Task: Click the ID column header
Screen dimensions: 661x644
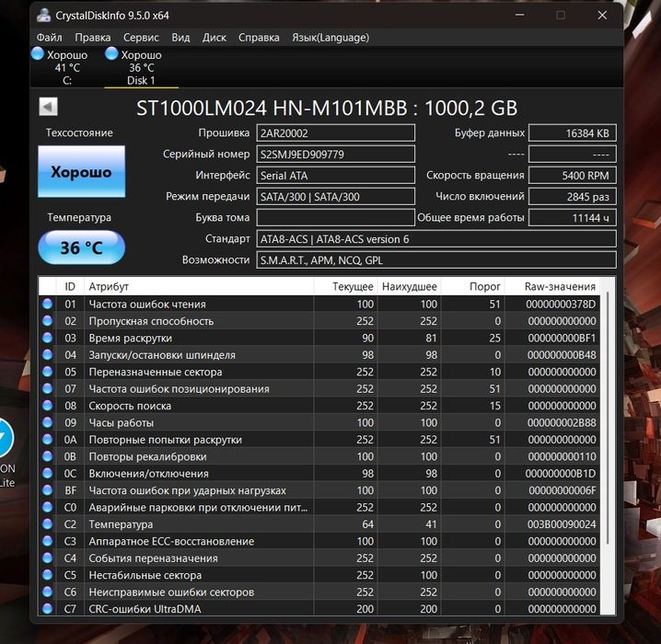Action: (70, 286)
